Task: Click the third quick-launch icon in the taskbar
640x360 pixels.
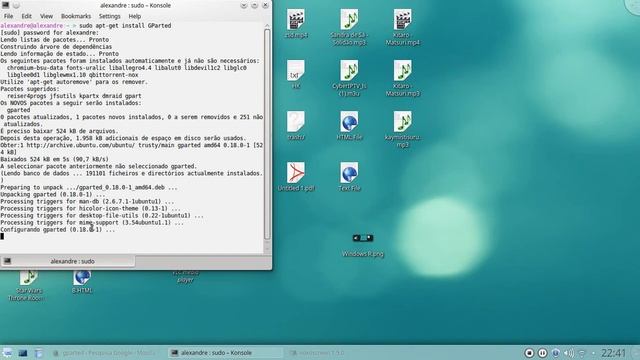Action: point(38,353)
